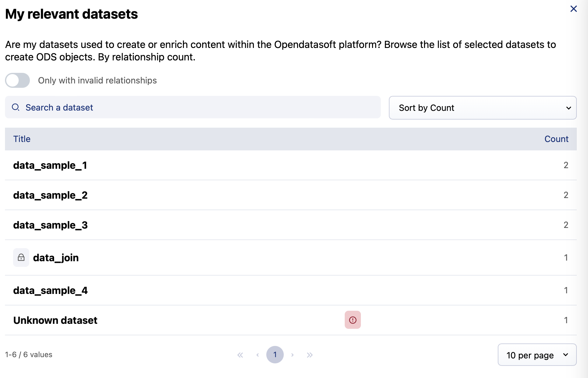588x378 pixels.
Task: Open the data_sample_2 dataset row
Action: 50,195
